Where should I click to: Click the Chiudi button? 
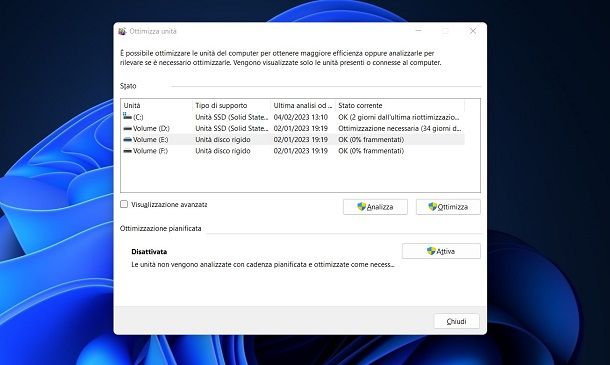pyautogui.click(x=456, y=321)
